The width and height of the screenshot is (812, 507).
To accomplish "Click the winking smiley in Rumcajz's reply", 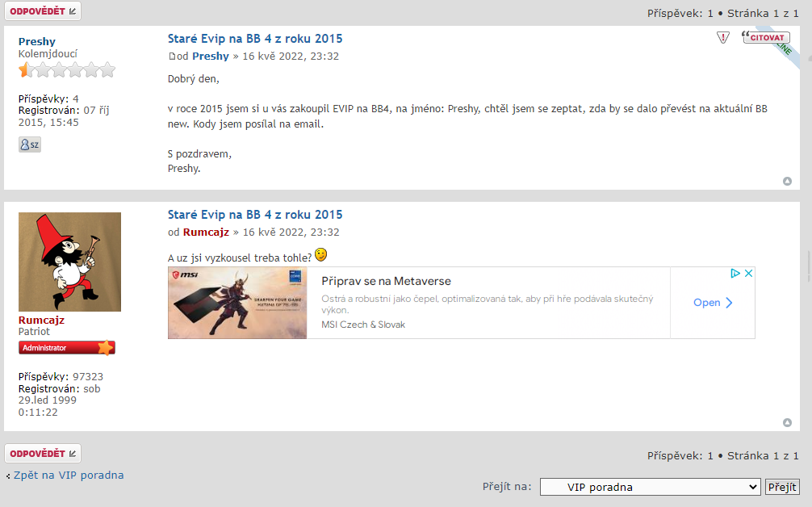I will point(320,255).
